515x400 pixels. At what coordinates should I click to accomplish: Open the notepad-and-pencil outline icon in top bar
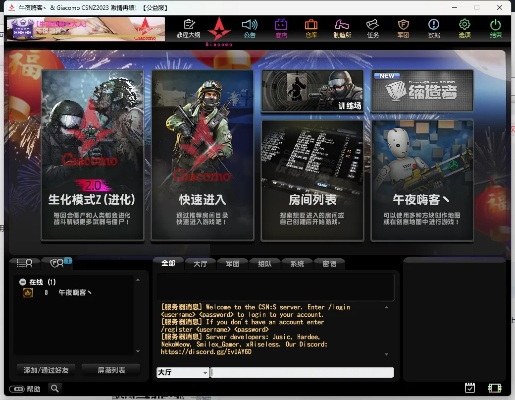coord(189,28)
